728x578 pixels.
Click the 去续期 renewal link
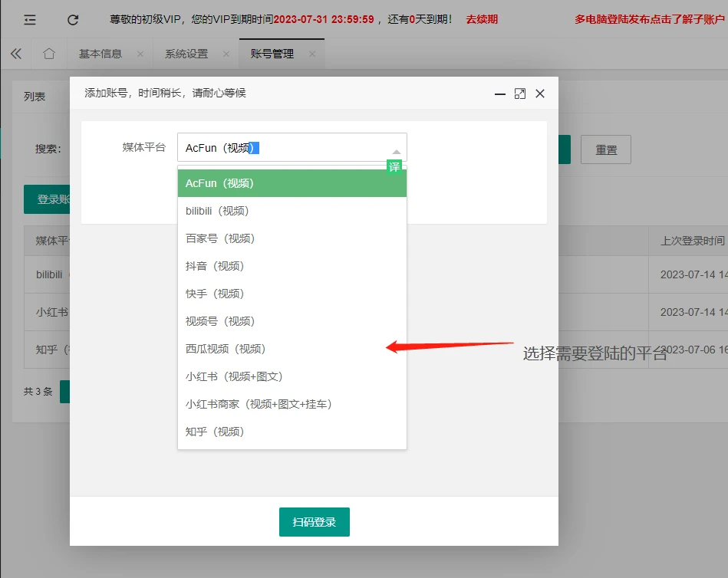(482, 19)
